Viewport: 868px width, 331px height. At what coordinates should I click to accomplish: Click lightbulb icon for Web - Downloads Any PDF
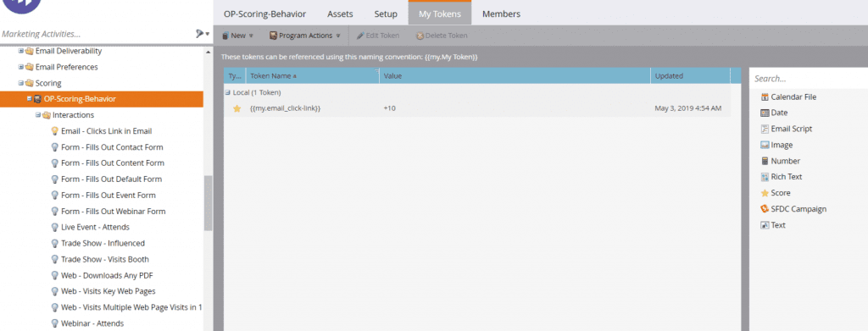[55, 275]
